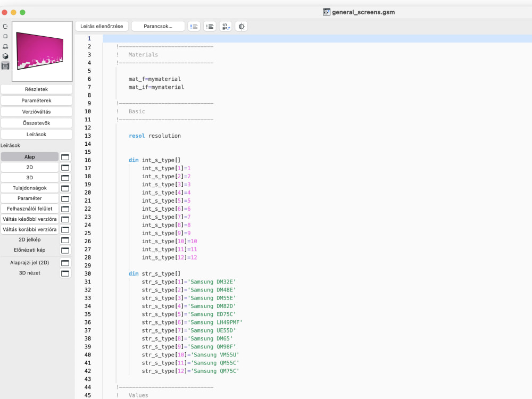
Task: Select the Alaprajzi jel (2D) item
Action: point(29,263)
